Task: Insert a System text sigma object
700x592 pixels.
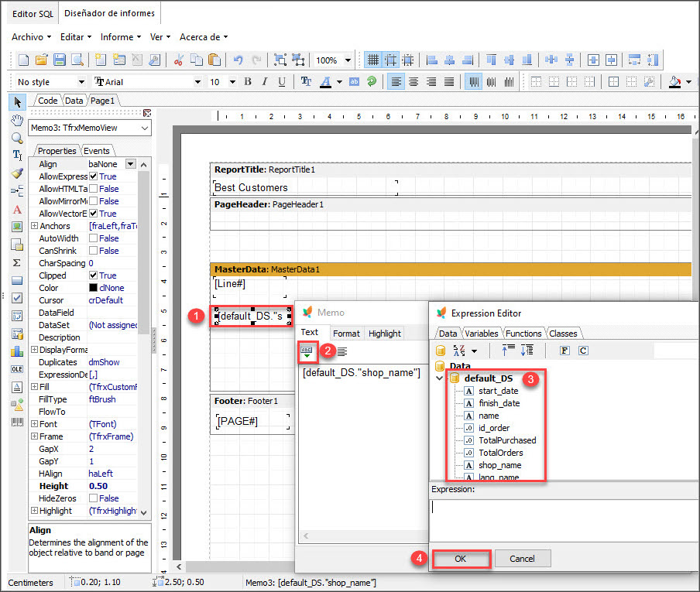Action: pos(17,263)
